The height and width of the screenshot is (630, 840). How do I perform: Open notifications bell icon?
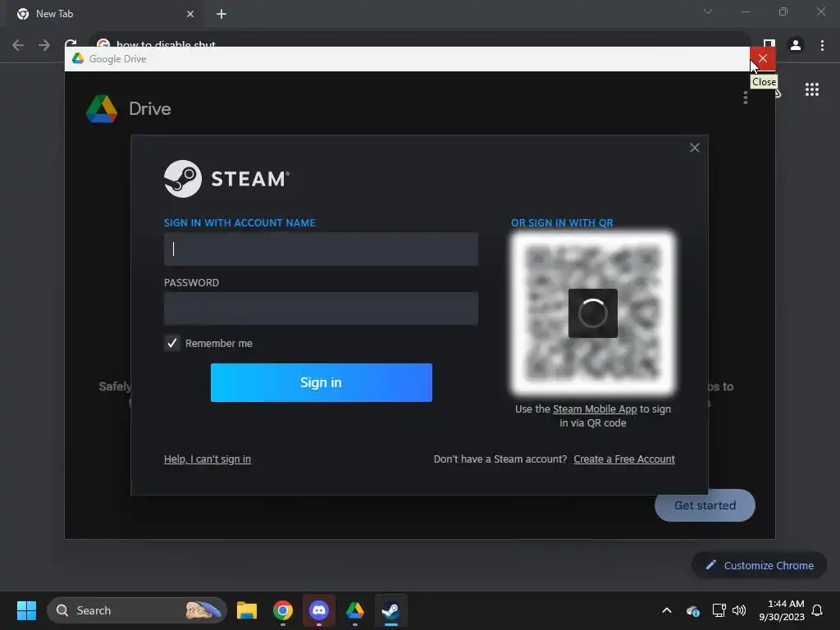(817, 610)
